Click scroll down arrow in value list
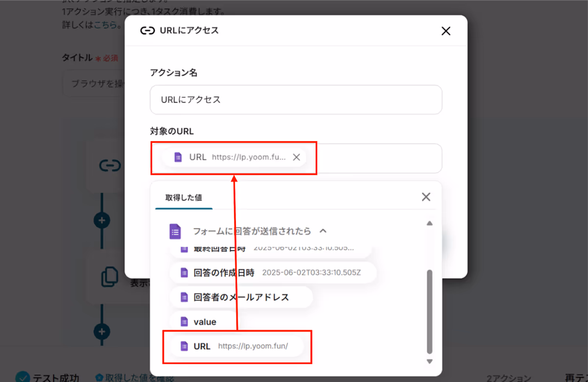 [x=430, y=361]
